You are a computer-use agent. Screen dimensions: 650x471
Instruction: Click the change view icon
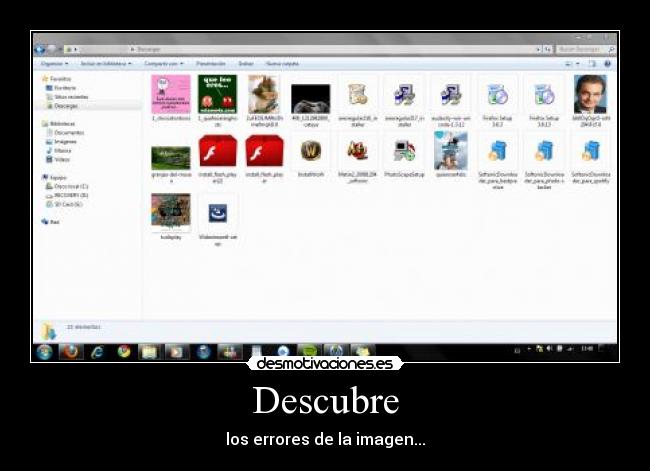568,64
